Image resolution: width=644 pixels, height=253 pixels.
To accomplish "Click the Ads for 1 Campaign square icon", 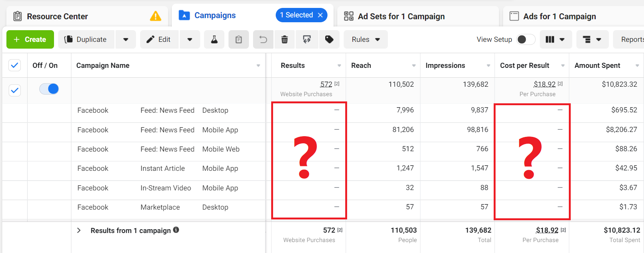I will point(514,16).
